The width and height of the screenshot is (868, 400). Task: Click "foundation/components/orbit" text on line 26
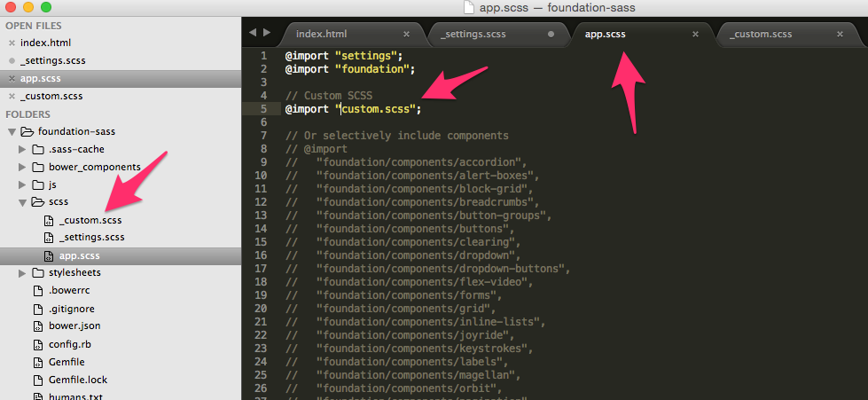click(x=407, y=389)
